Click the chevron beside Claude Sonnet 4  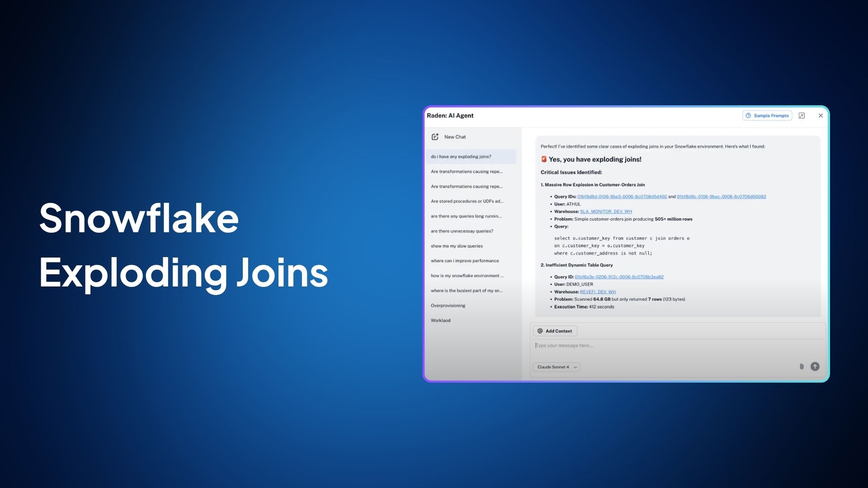[575, 367]
